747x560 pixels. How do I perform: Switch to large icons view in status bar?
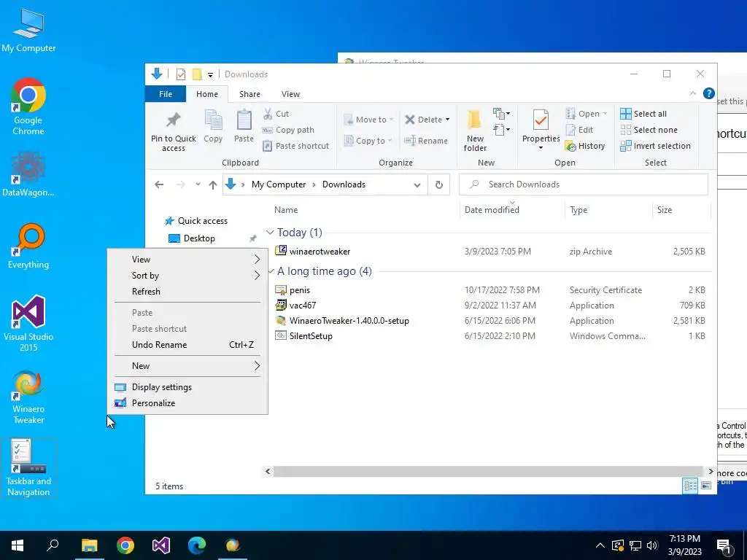click(x=706, y=486)
